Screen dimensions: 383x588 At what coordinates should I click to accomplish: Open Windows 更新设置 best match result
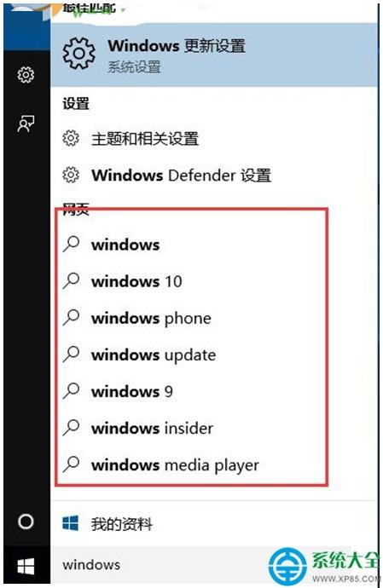[213, 55]
